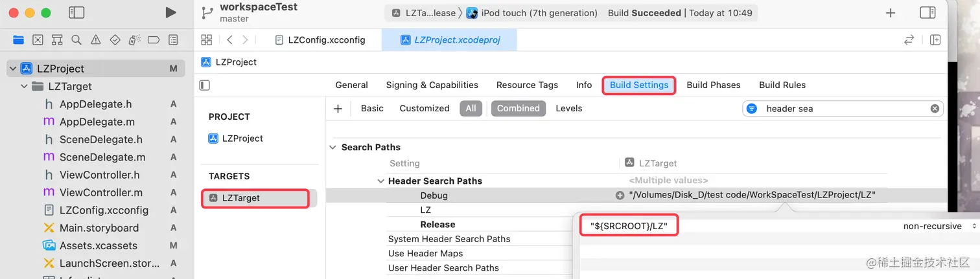Toggle the navigator sidebar in Xcode toolbar
Screen dimensions: 980x279
76,12
